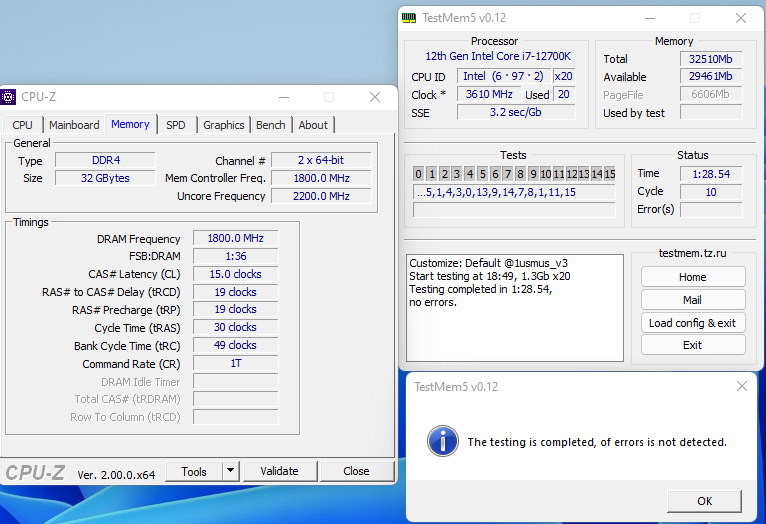This screenshot has width=766, height=524.
Task: Switch to the CPU tab in CPU-Z
Action: click(x=22, y=125)
